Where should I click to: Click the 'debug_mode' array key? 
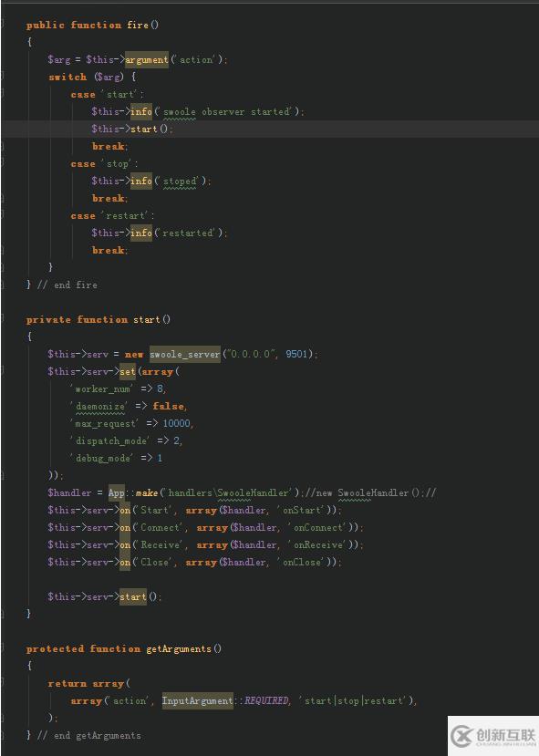pyautogui.click(x=102, y=458)
